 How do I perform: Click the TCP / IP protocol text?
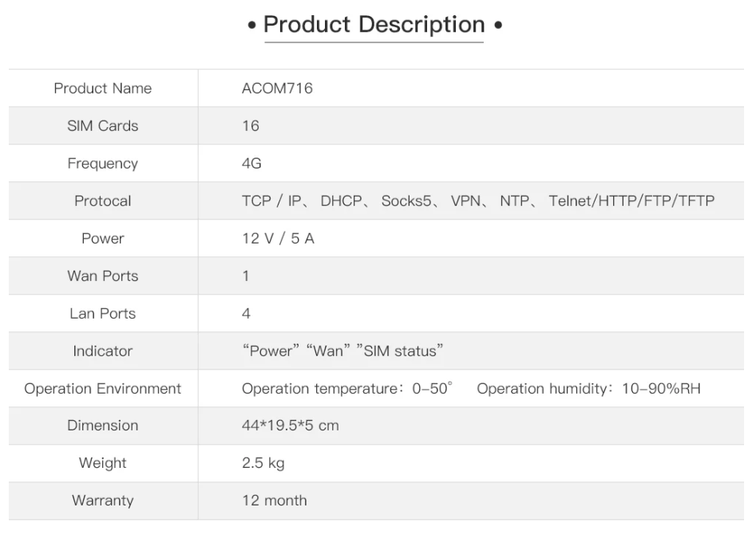pos(271,201)
